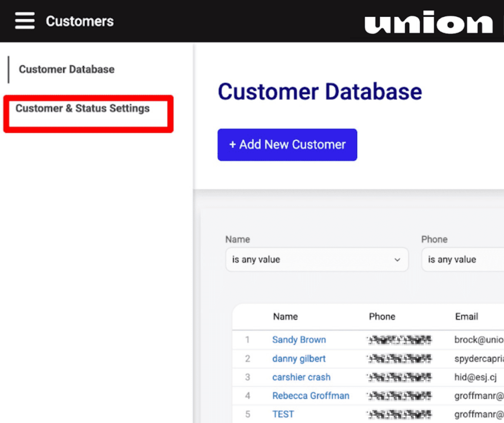504x423 pixels.
Task: Open Customer Database in sidebar
Action: click(67, 69)
